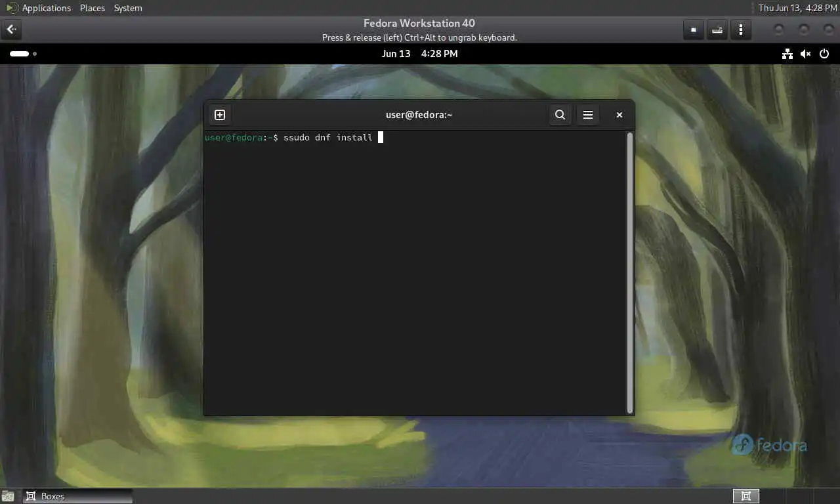Click the Boxes stop/force shutdown square button

tap(693, 30)
